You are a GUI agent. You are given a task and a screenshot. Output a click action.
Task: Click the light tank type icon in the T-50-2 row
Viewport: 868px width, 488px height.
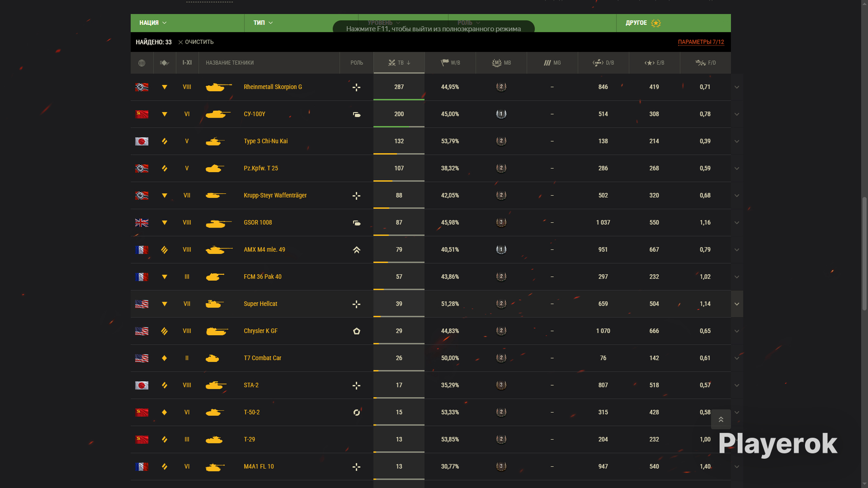tap(165, 413)
